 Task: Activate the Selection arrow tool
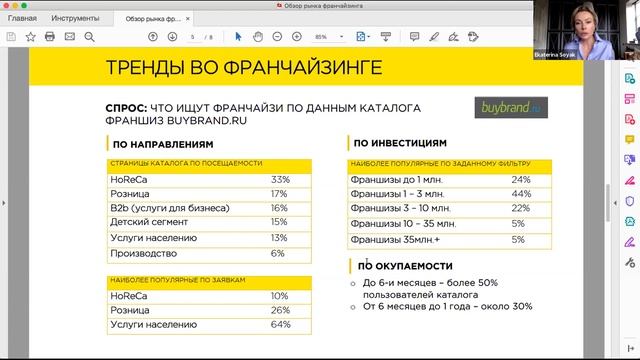(x=238, y=37)
